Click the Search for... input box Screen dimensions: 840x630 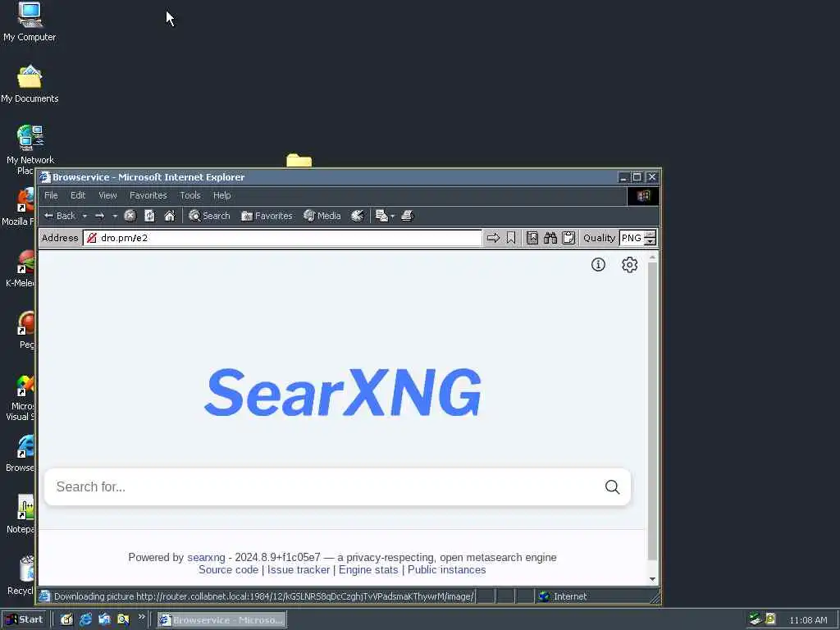pyautogui.click(x=324, y=487)
